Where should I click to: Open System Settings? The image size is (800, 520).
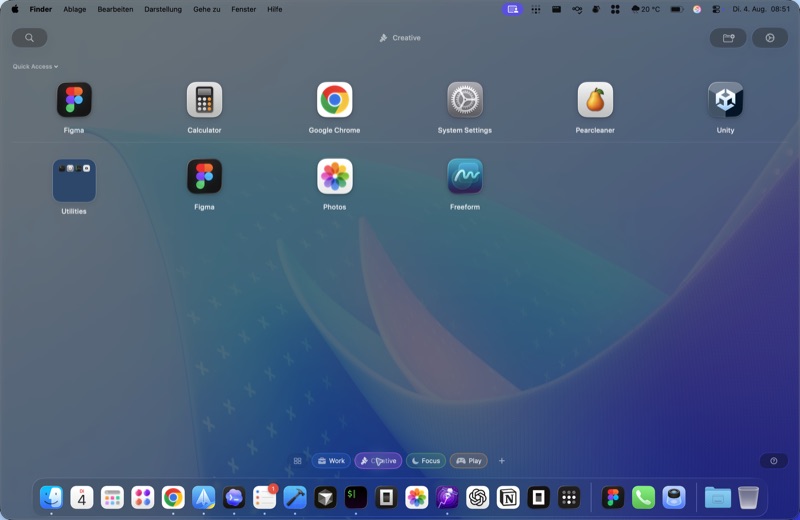[465, 100]
